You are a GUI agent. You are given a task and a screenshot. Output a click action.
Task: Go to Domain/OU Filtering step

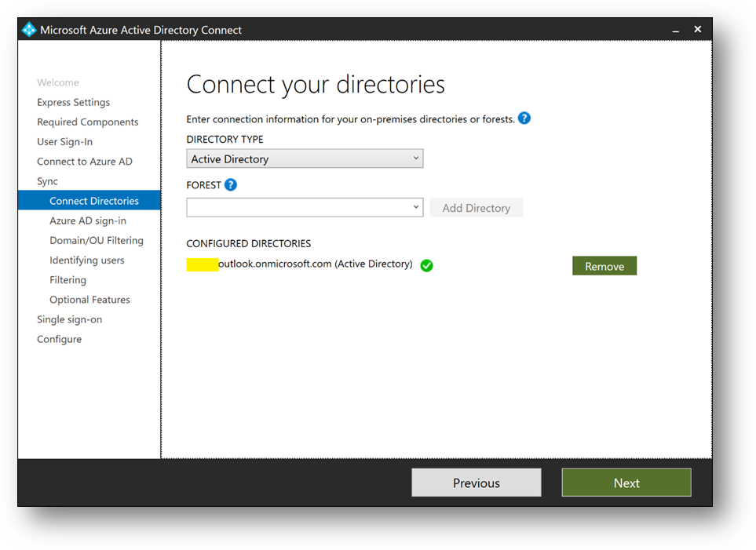97,241
